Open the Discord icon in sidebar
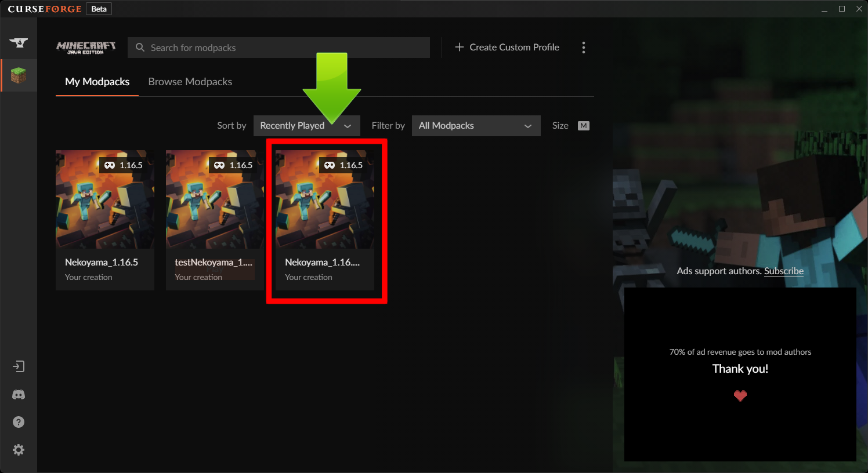Screen dimensions: 868x473 [19, 395]
